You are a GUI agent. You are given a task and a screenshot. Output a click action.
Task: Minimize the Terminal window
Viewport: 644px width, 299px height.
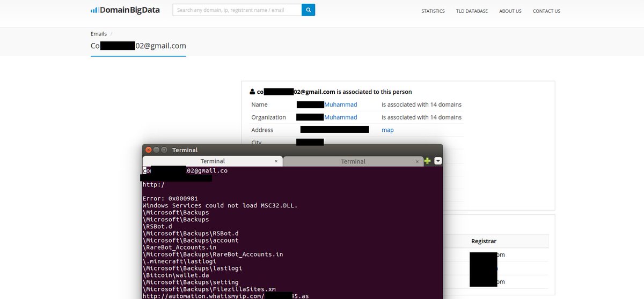click(x=156, y=150)
